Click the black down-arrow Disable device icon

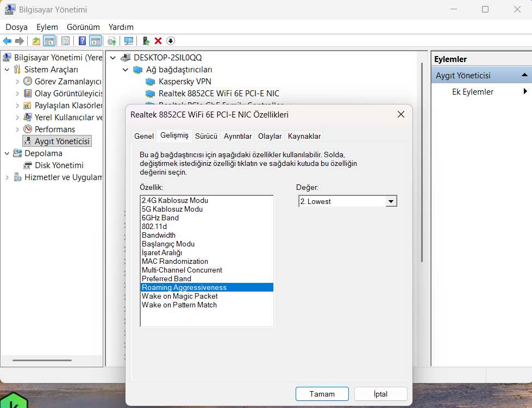(171, 41)
